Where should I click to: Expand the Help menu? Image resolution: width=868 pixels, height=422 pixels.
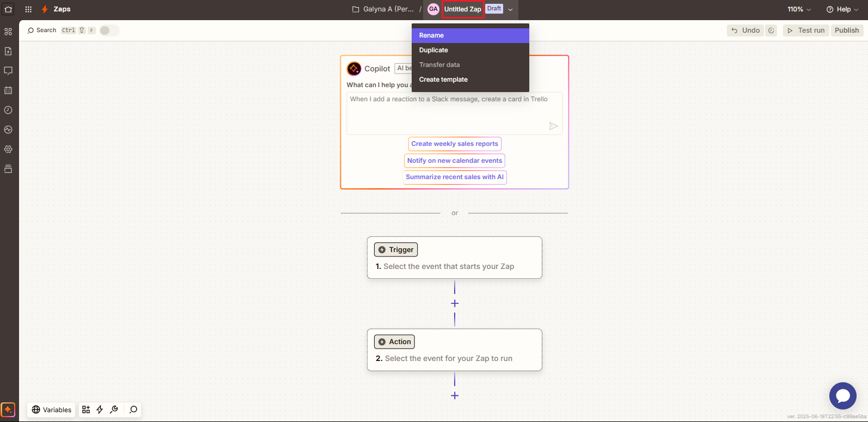tap(842, 9)
